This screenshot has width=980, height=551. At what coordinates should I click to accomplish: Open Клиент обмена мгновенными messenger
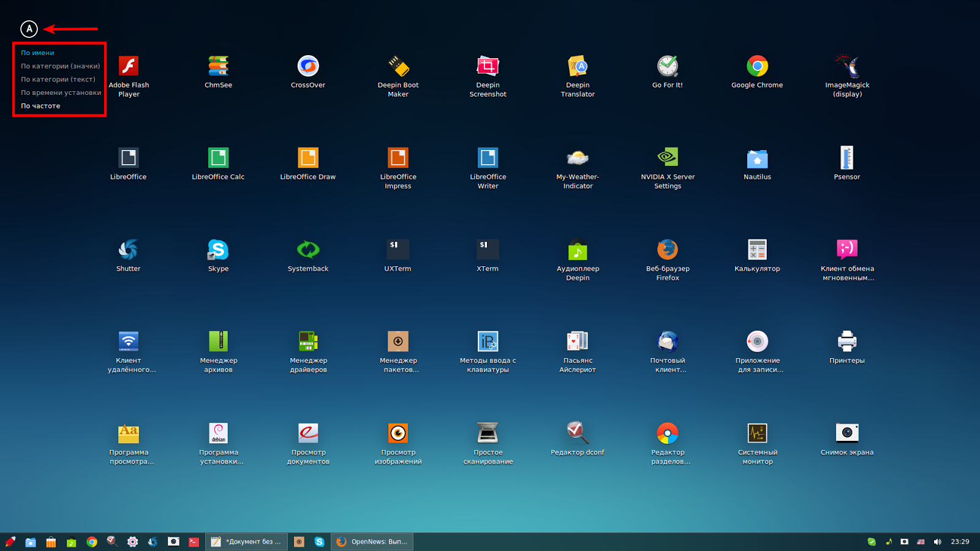point(847,250)
